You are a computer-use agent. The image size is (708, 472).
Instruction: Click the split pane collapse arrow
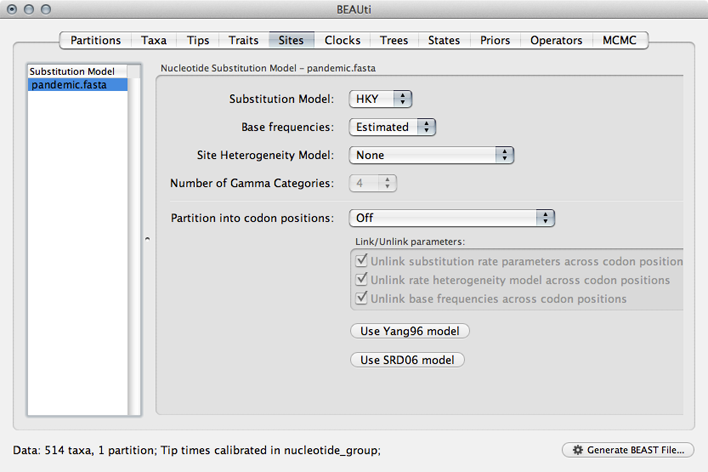(148, 240)
